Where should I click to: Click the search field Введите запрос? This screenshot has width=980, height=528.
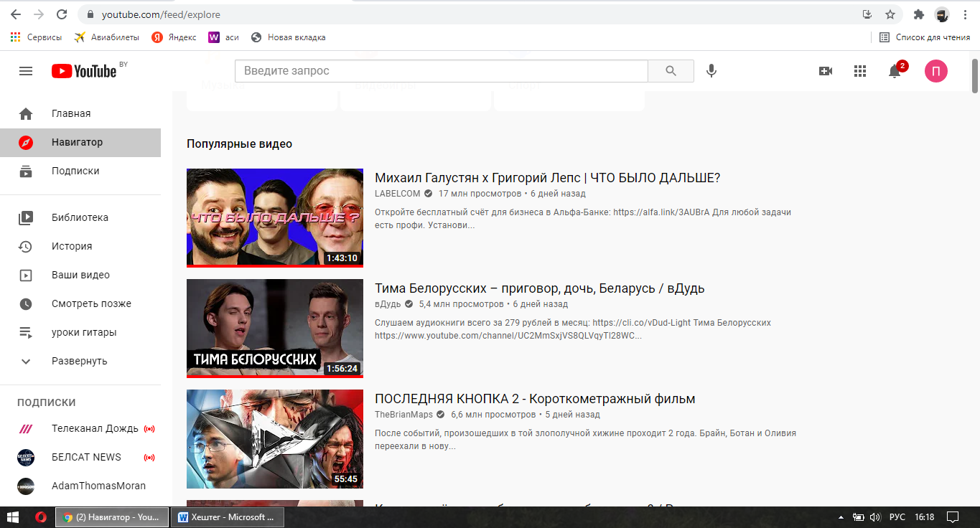point(442,71)
